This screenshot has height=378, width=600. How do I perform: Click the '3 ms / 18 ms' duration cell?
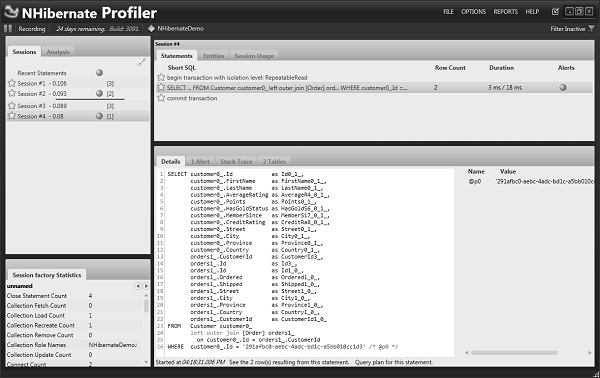[x=505, y=88]
